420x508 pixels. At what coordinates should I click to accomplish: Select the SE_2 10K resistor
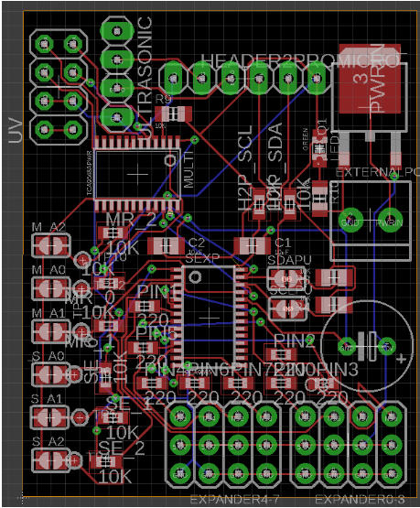(x=106, y=461)
